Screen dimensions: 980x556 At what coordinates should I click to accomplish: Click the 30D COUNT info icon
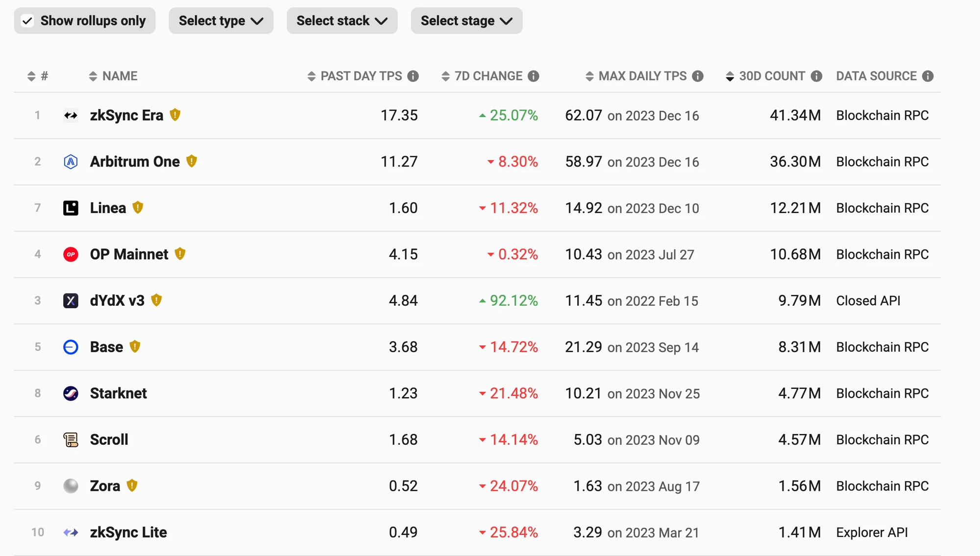coord(816,76)
